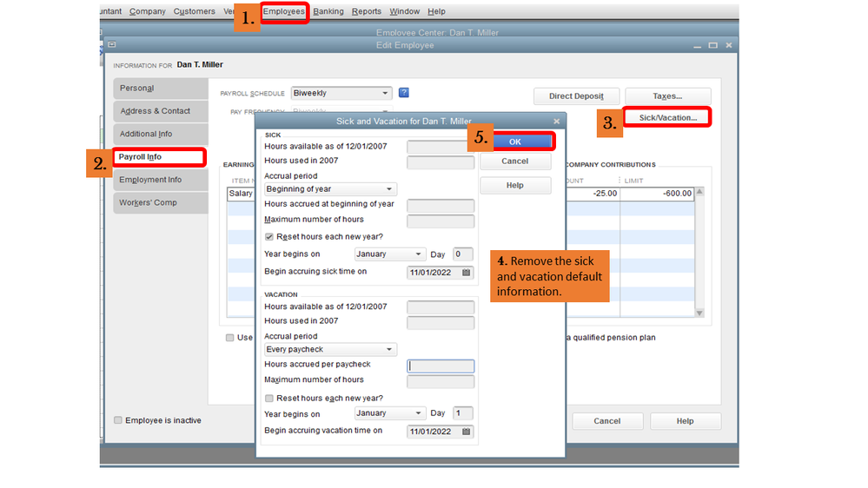The width and height of the screenshot is (868, 488).
Task: Click Help in Sick and Vacation dialog
Action: click(515, 185)
